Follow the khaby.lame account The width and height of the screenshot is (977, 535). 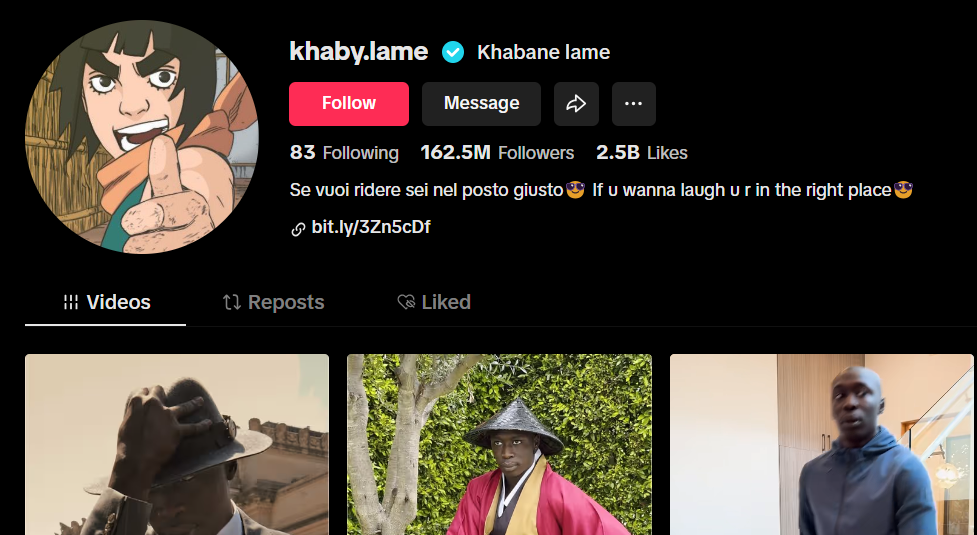(x=349, y=104)
